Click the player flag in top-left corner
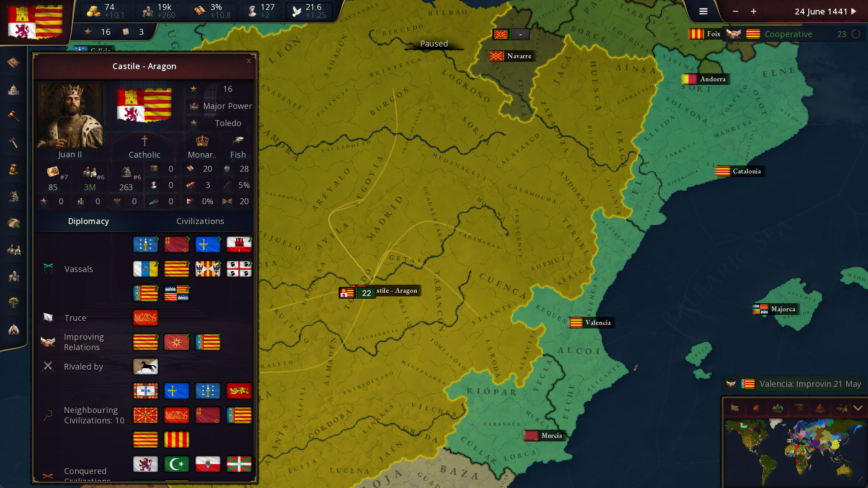Image resolution: width=868 pixels, height=488 pixels. [35, 22]
